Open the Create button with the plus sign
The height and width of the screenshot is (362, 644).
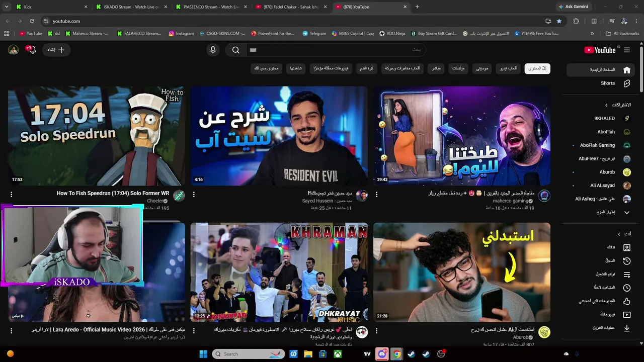56,50
